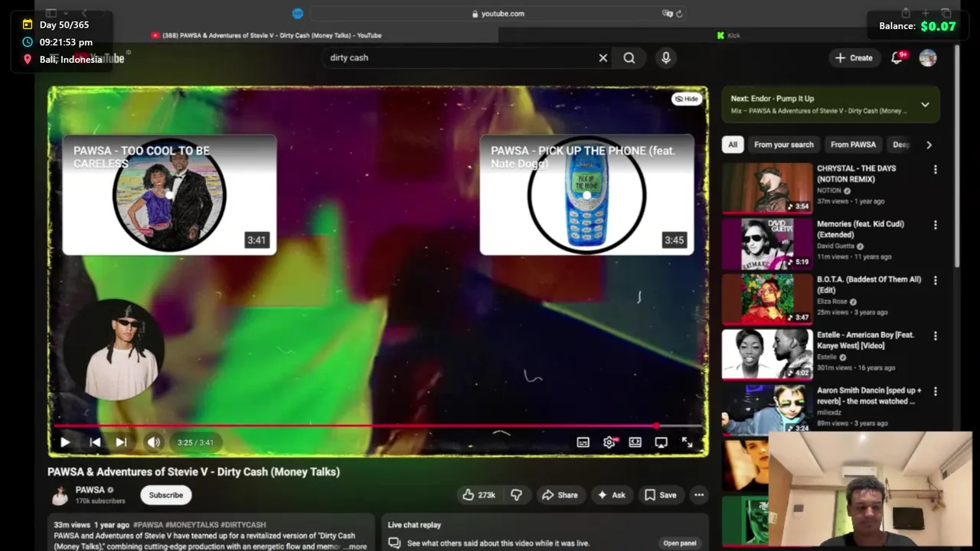Open the live chat replay panel
The width and height of the screenshot is (980, 551).
[680, 543]
